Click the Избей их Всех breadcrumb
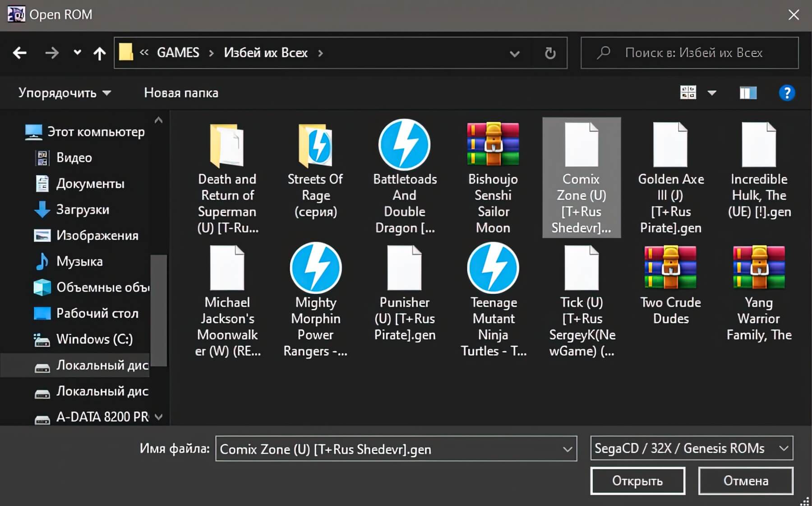This screenshot has height=506, width=812. (x=266, y=53)
